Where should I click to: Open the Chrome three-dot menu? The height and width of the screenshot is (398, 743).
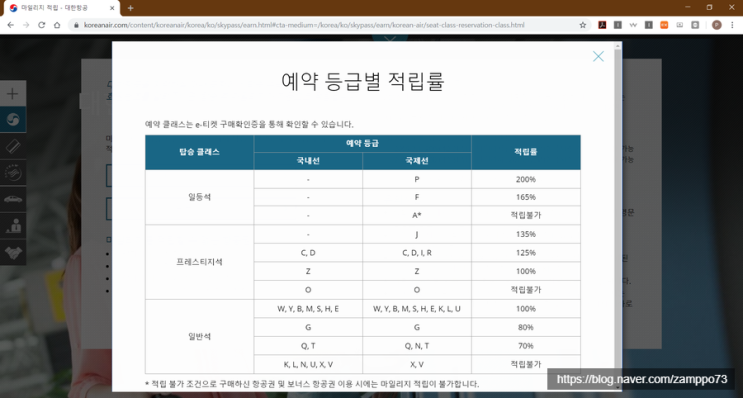[732, 25]
